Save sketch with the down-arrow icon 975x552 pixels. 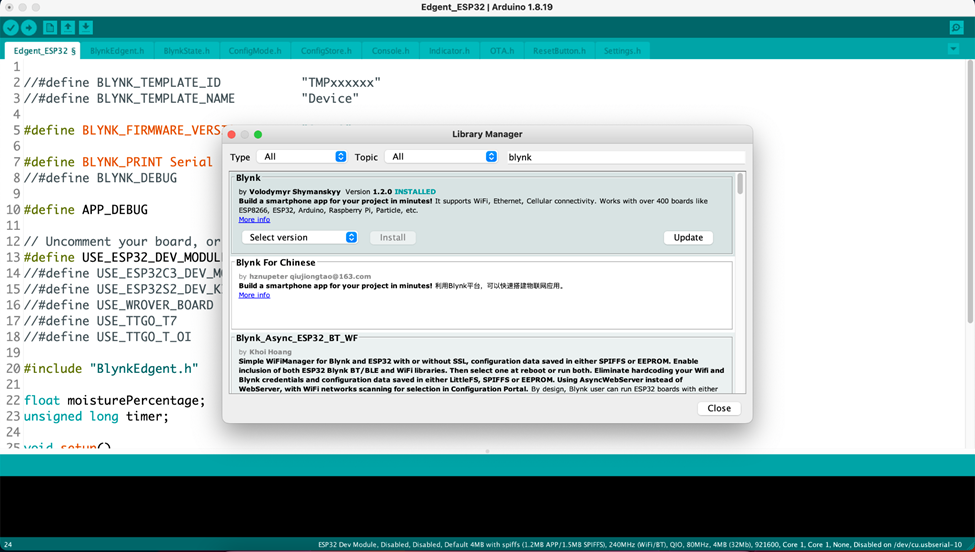coord(86,27)
